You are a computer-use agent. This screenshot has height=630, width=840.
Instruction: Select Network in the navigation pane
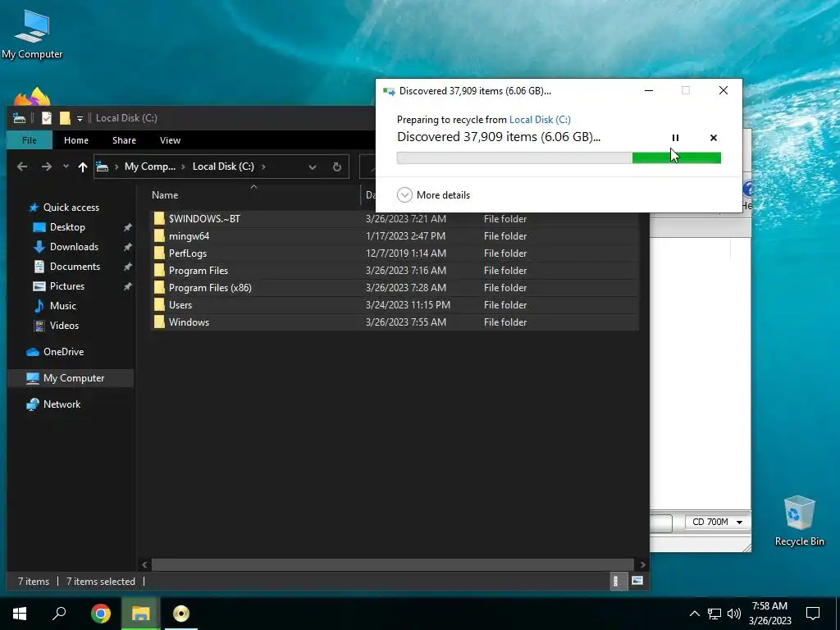(62, 404)
